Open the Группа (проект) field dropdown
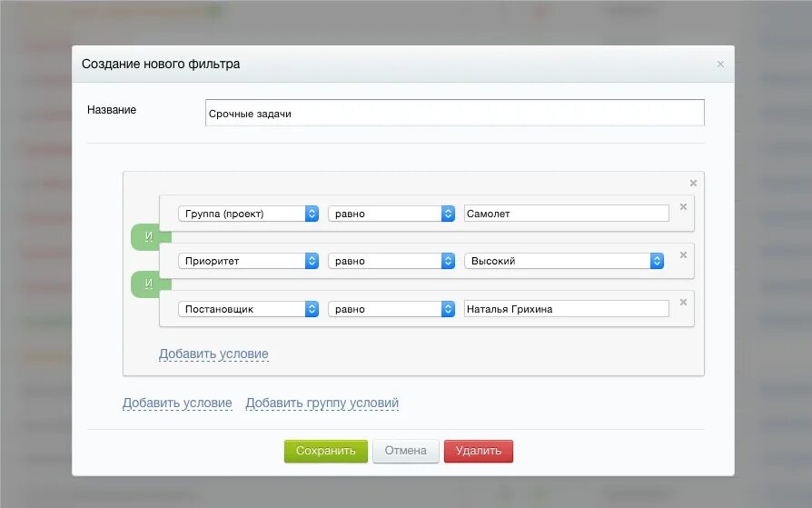Viewport: 812px width, 508px height. [248, 214]
